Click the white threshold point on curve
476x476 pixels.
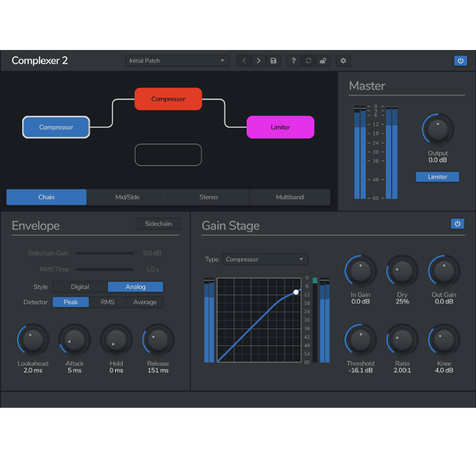click(296, 292)
